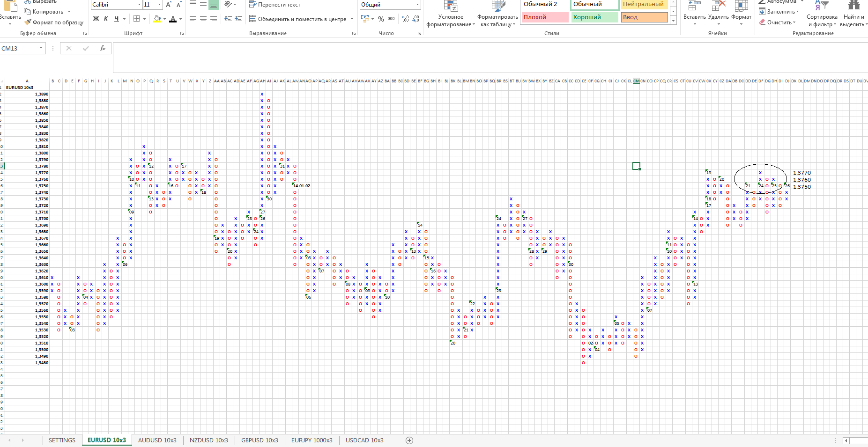Apply the black font color
The image size is (868, 447).
(173, 19)
